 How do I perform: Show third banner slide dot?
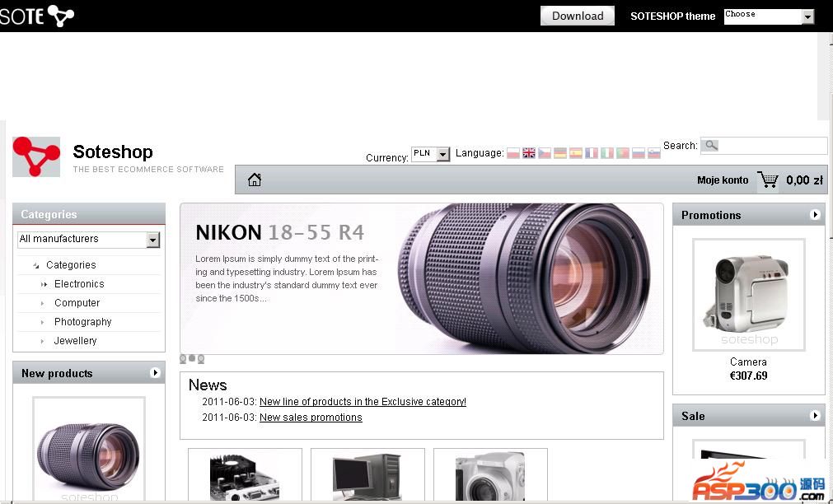[201, 359]
